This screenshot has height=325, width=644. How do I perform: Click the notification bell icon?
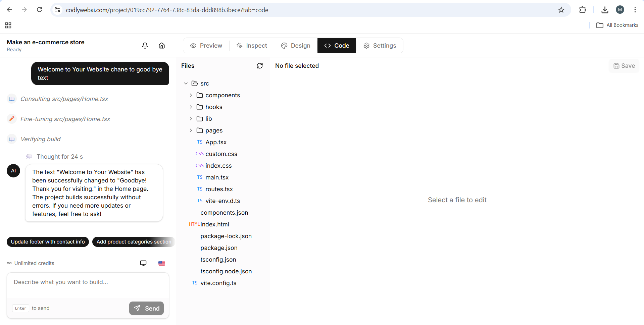pyautogui.click(x=145, y=46)
